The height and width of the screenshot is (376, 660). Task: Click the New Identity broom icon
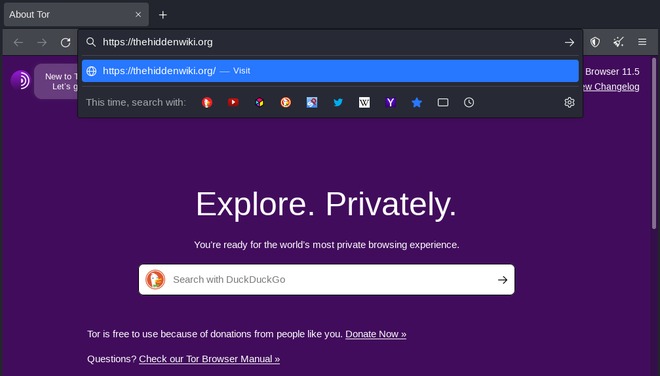coord(618,42)
